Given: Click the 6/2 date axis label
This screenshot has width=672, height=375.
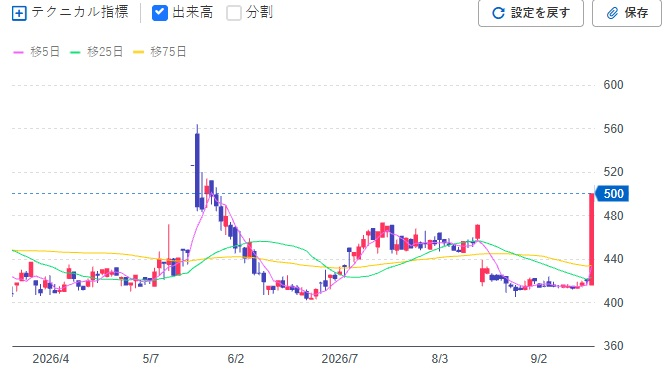Looking at the screenshot, I should pos(236,359).
